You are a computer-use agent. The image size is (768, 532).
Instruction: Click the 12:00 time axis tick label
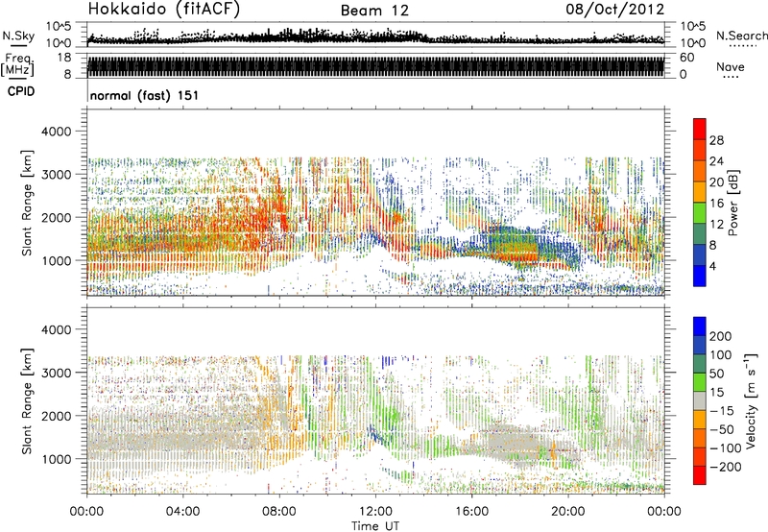click(375, 512)
